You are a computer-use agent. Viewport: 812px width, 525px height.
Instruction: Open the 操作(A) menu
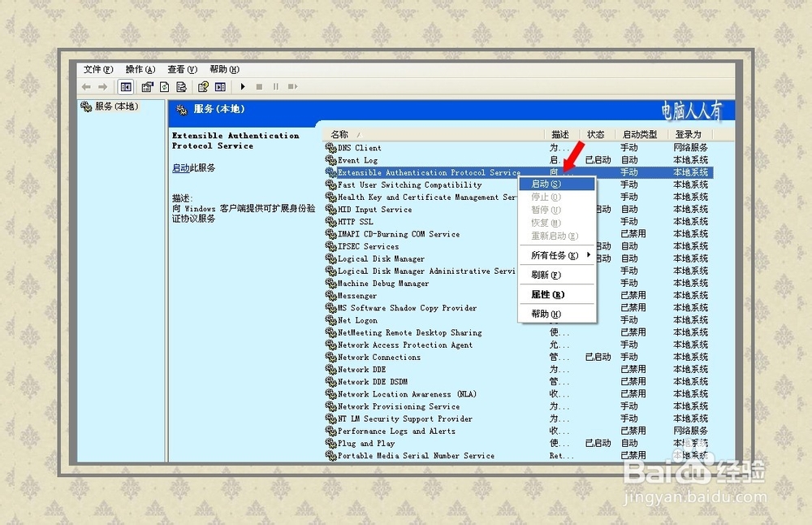140,69
